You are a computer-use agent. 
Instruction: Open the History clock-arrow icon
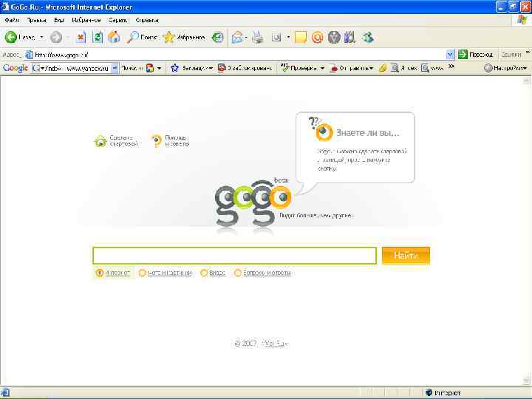tap(217, 38)
